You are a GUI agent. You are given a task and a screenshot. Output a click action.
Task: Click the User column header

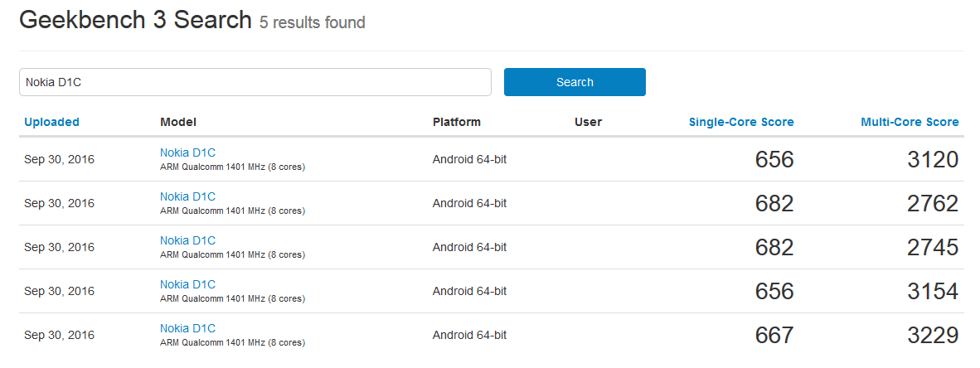(588, 122)
